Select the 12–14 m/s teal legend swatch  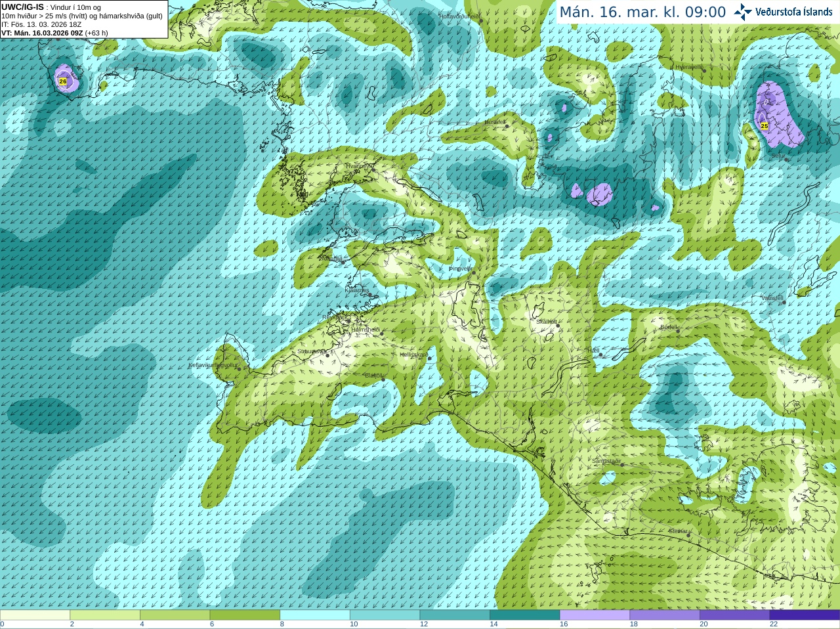point(455,615)
